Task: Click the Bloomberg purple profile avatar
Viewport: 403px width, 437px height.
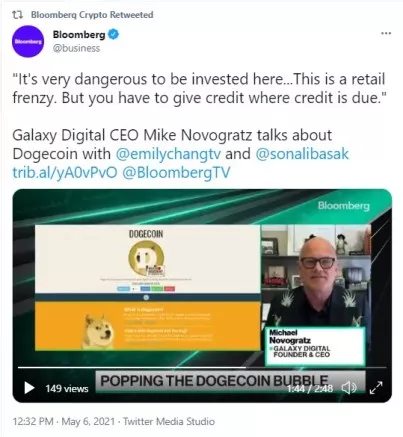Action: 28,41
